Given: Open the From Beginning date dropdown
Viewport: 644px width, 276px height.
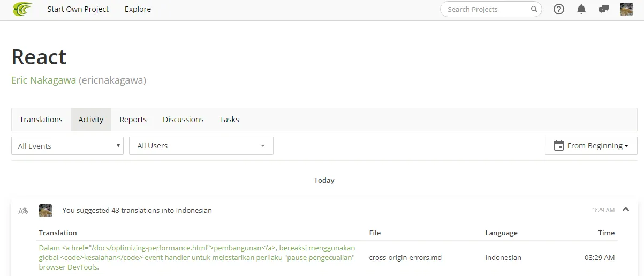Looking at the screenshot, I should 591,146.
